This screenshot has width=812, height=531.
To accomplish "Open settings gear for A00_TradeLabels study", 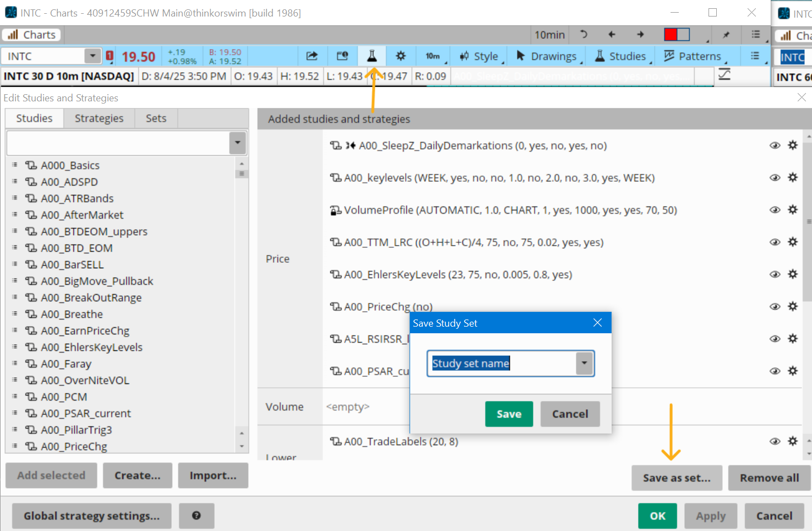I will 793,441.
